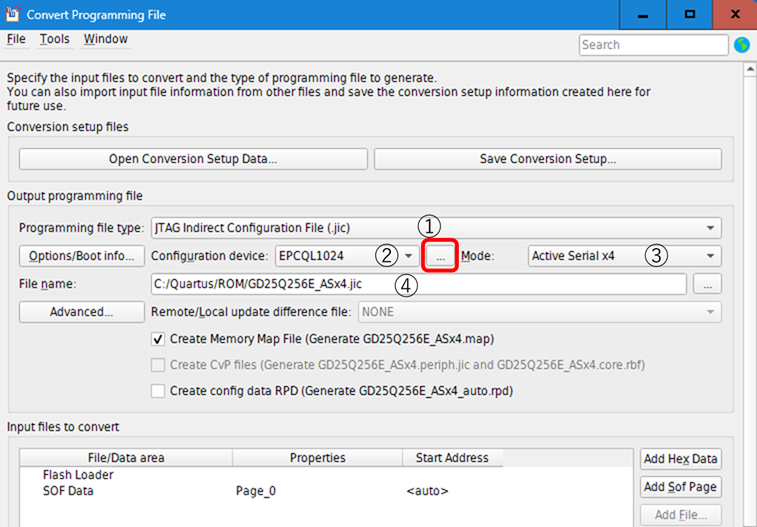Click Add Hex Data button
This screenshot has height=527, width=757.
pyautogui.click(x=681, y=459)
